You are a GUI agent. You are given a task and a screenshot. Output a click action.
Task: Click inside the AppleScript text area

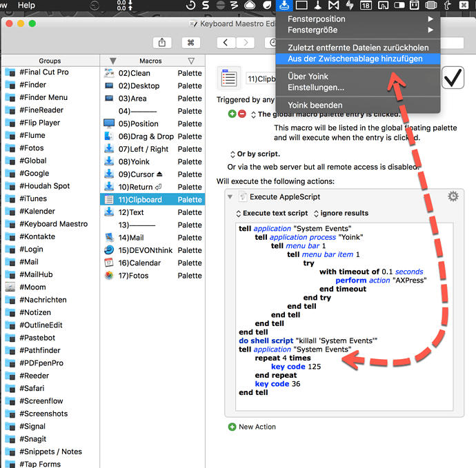[344, 316]
